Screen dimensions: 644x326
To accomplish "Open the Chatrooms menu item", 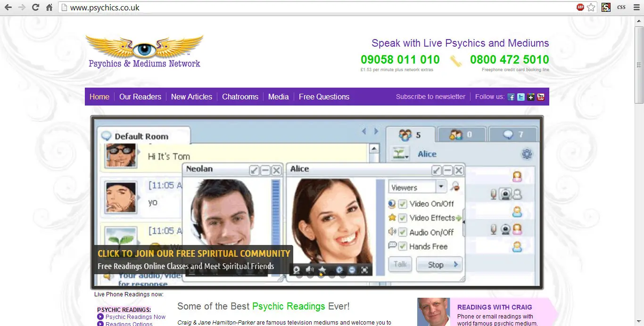I will pos(240,97).
